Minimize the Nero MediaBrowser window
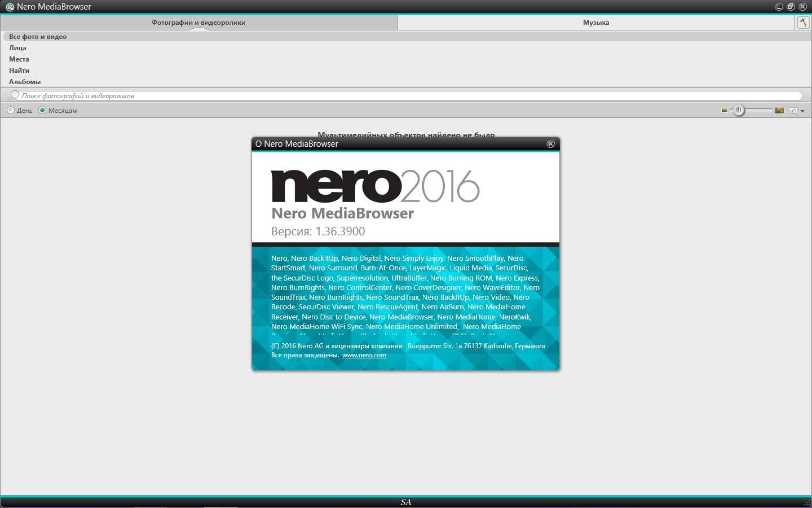Screen dimensions: 812x508 779,7
